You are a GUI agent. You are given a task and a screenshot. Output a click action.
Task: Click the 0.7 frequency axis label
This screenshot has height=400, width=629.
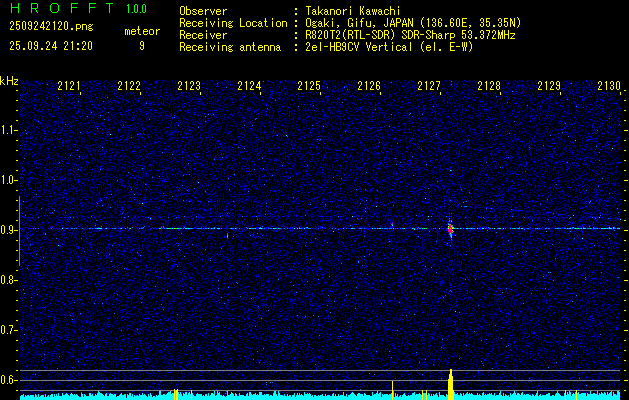(x=7, y=330)
